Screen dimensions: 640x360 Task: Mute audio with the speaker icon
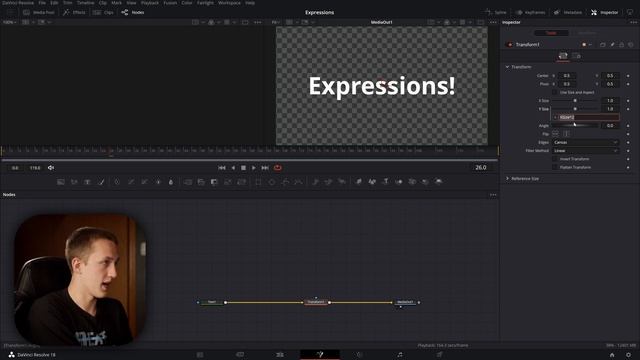click(51, 168)
